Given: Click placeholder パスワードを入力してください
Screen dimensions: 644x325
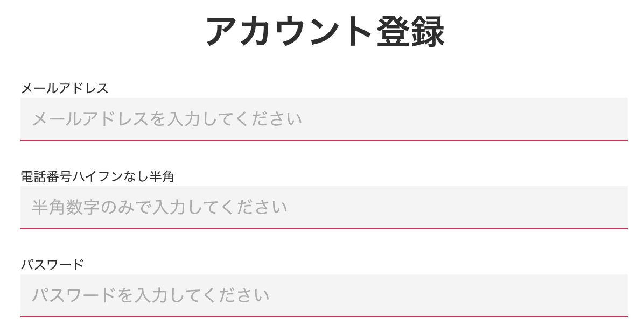Looking at the screenshot, I should coord(150,295).
